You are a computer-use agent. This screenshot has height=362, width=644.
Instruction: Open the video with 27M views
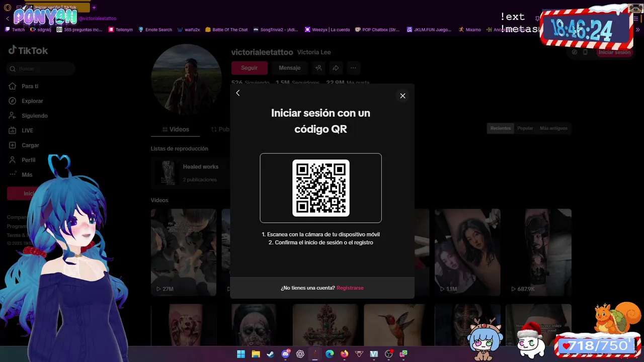coord(184,252)
